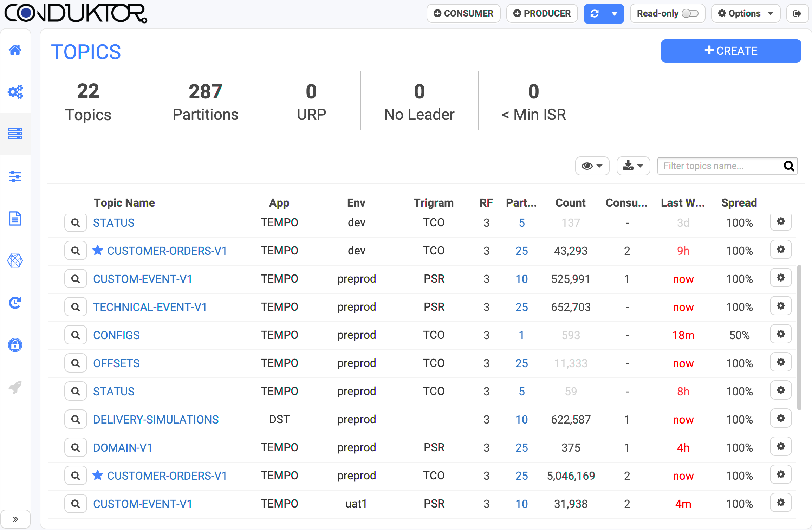Image resolution: width=812 pixels, height=530 pixels.
Task: Open the brokers gears icon in sidebar
Action: pyautogui.click(x=15, y=92)
